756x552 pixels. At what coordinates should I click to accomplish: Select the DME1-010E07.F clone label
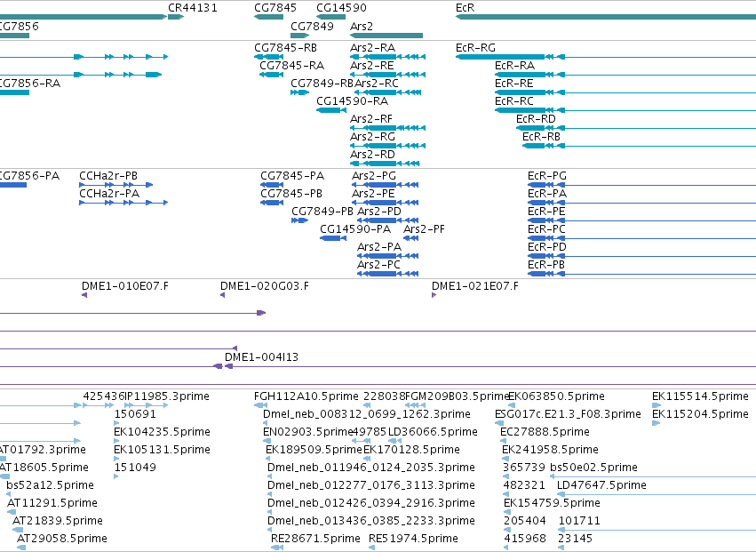click(125, 286)
